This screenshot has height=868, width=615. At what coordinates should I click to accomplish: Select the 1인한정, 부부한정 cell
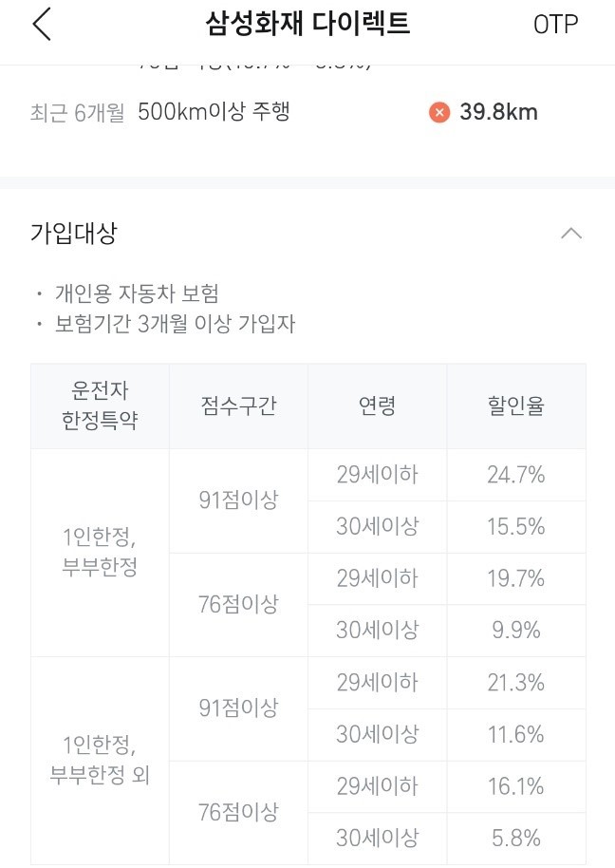click(x=100, y=553)
